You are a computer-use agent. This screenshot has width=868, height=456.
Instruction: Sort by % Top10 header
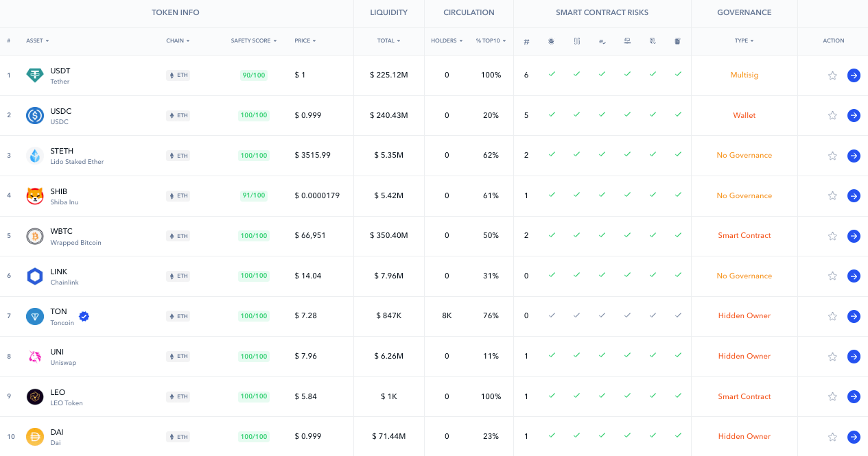click(x=491, y=41)
